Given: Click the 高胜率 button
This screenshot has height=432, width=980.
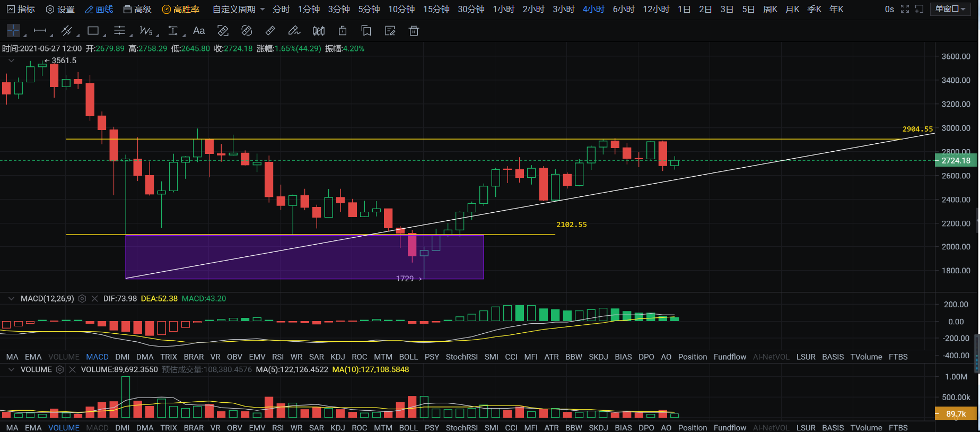Looking at the screenshot, I should pyautogui.click(x=181, y=9).
